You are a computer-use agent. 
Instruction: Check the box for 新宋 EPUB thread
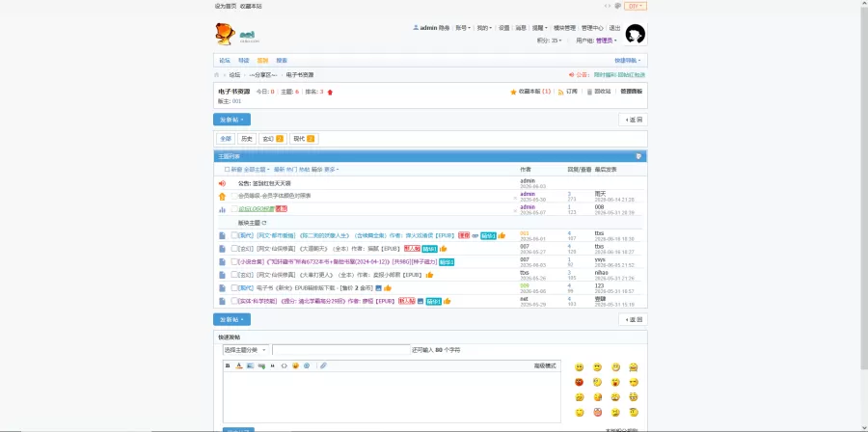[x=234, y=288]
